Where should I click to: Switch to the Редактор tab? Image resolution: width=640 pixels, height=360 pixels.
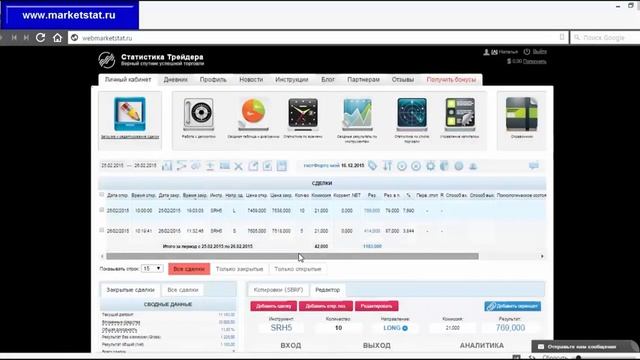pos(327,290)
